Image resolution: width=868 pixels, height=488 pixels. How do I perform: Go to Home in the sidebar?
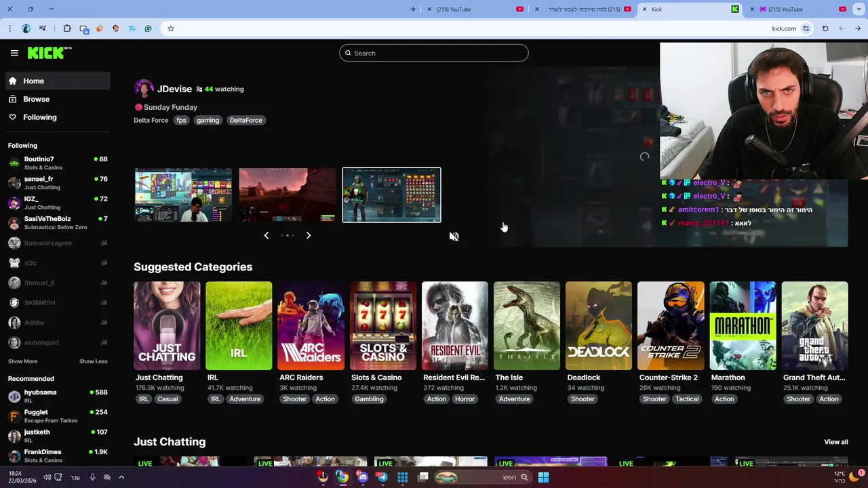click(x=58, y=81)
